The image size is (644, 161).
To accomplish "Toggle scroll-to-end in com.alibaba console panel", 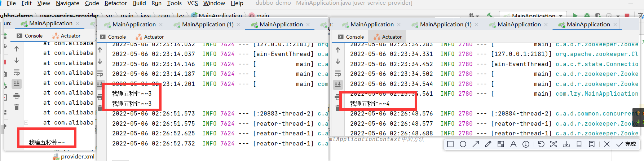I will (17, 84).
